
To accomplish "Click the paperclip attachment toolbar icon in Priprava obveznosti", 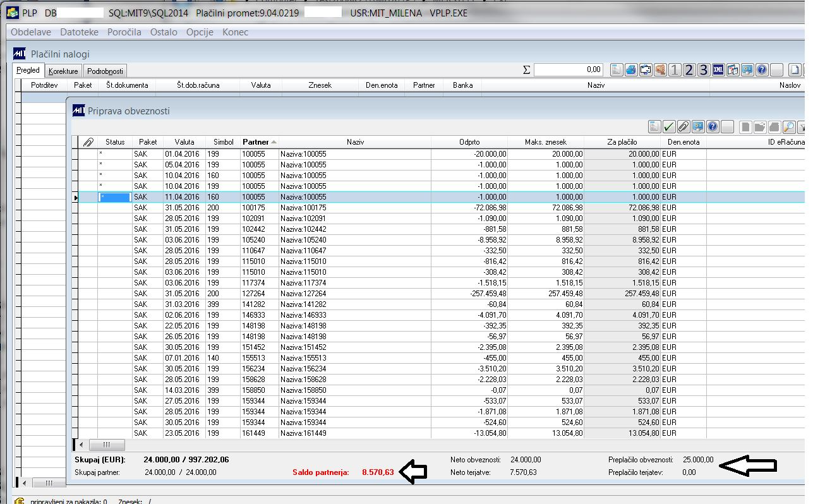I will coord(684,127).
